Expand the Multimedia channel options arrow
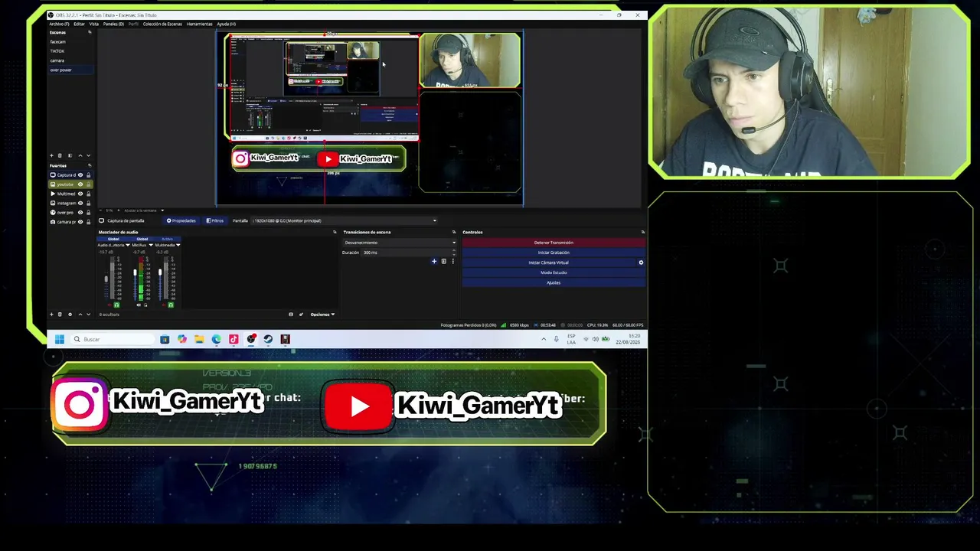This screenshot has width=980, height=551. click(178, 245)
